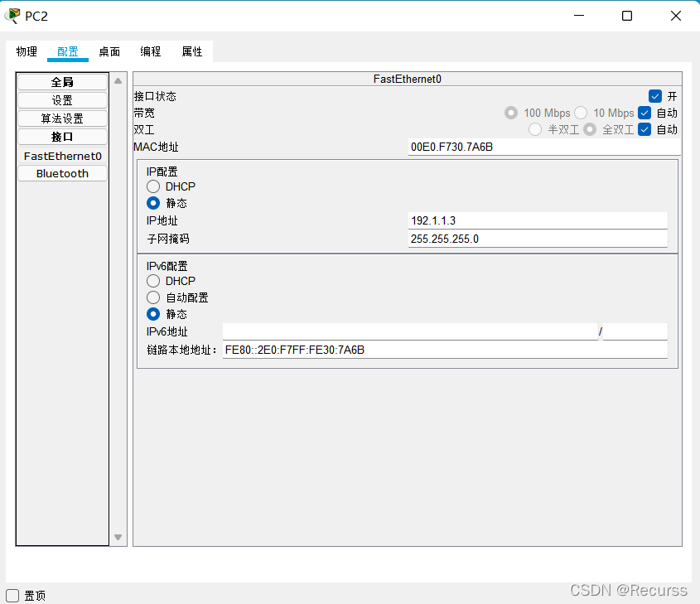Click the MAC地址 input field
This screenshot has height=604, width=700.
[543, 147]
